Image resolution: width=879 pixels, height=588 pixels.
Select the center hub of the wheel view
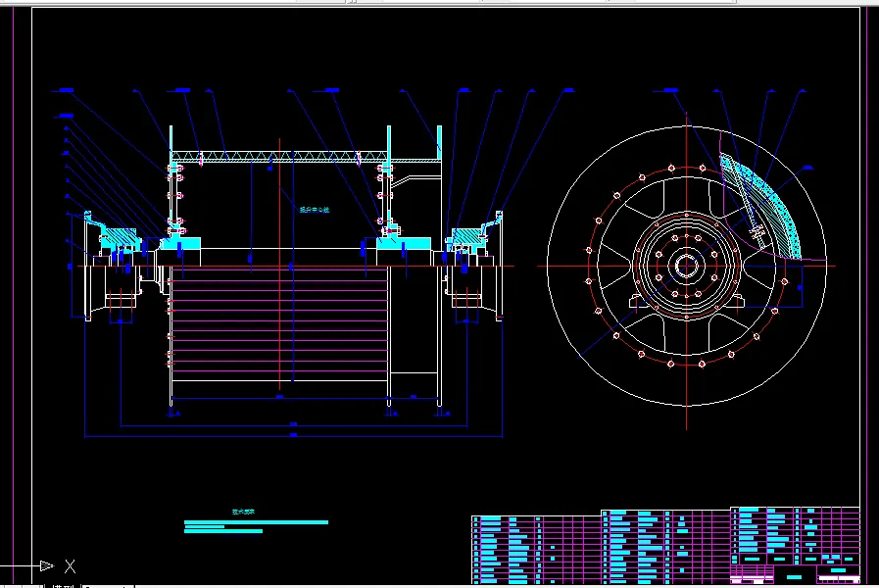pyautogui.click(x=687, y=267)
